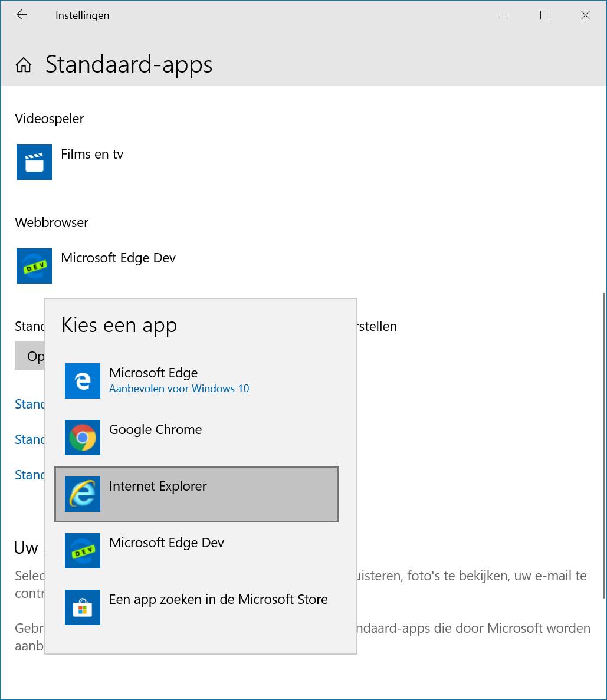Click the Microsoft Edge icon in the app chooser

point(83,381)
